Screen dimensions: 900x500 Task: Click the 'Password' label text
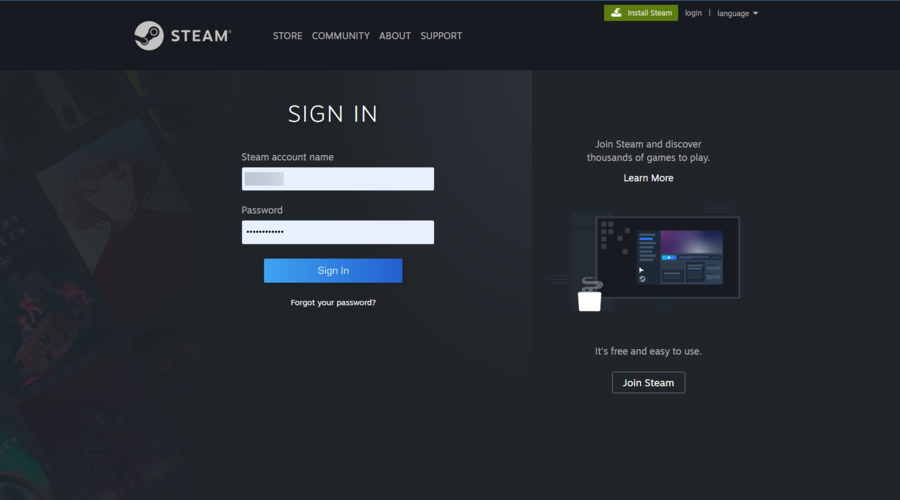coord(262,210)
